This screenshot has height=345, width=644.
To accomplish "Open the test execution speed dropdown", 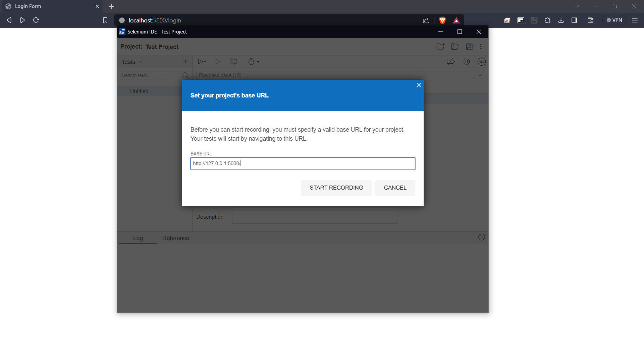I will 254,62.
